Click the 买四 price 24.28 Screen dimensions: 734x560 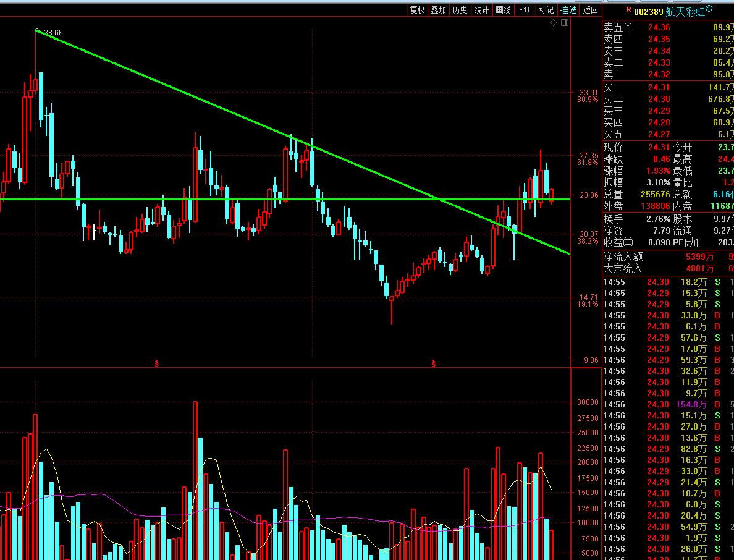(x=659, y=122)
